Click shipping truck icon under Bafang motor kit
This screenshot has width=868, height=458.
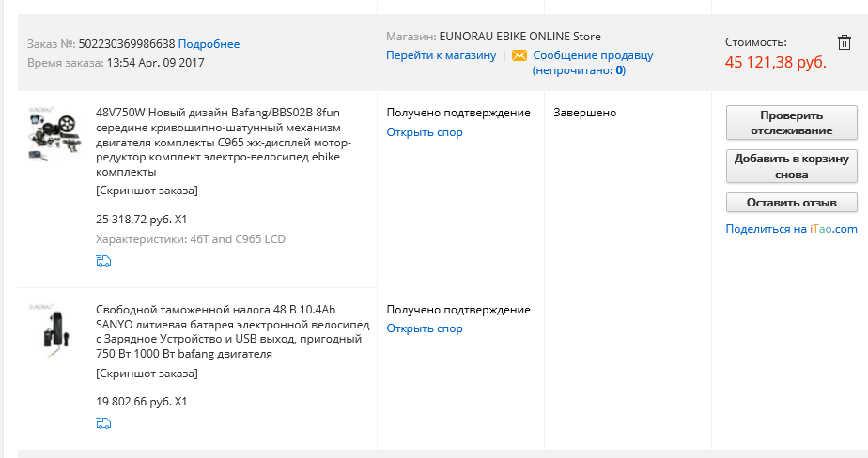(x=103, y=261)
